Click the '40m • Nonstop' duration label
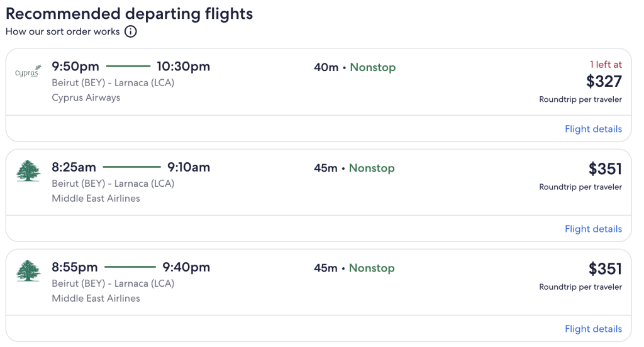The width and height of the screenshot is (644, 347). point(355,67)
